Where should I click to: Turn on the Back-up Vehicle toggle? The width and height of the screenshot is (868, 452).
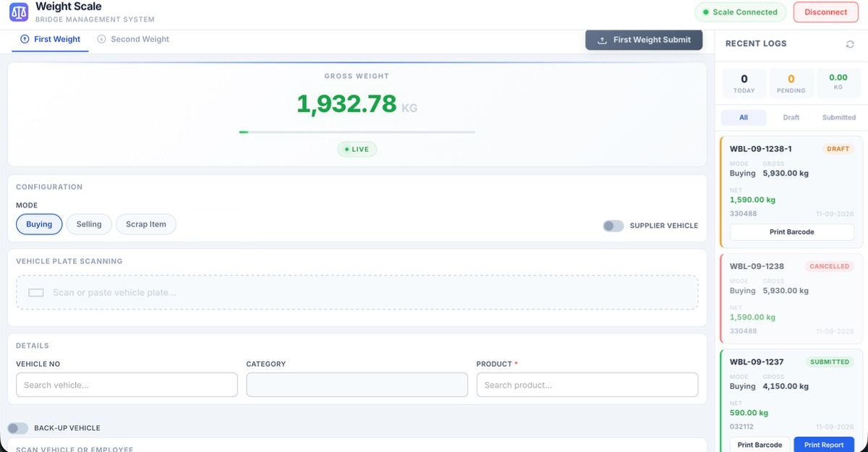tap(18, 428)
